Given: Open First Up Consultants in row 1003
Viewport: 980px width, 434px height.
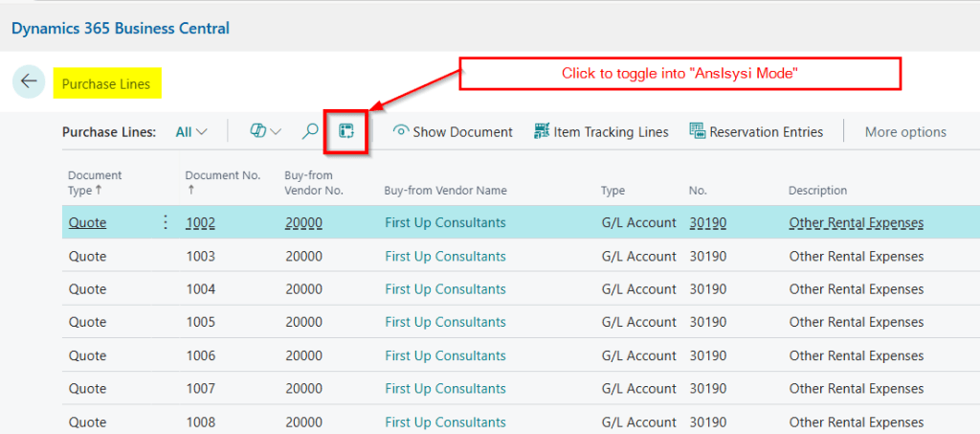Looking at the screenshot, I should (445, 256).
